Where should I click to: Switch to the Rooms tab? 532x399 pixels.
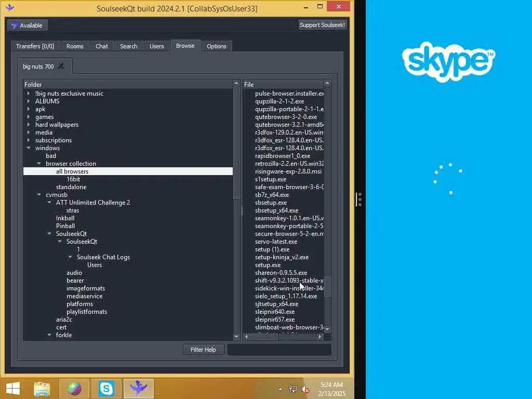click(75, 46)
